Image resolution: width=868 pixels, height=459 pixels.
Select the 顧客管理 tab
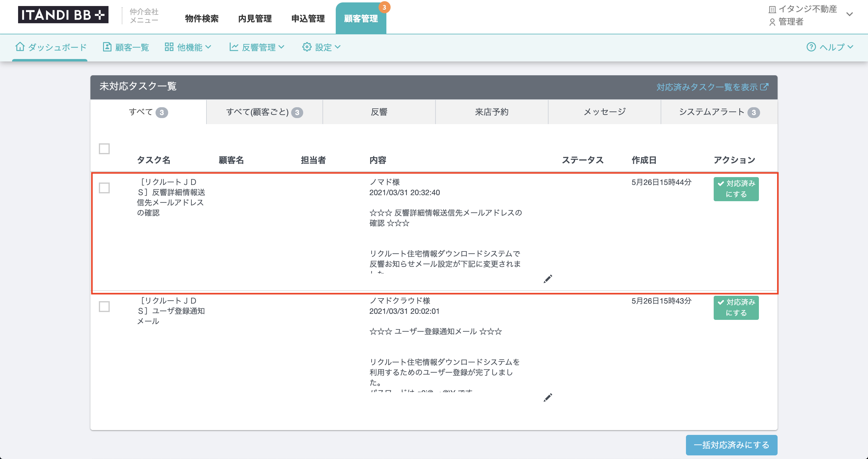[361, 18]
